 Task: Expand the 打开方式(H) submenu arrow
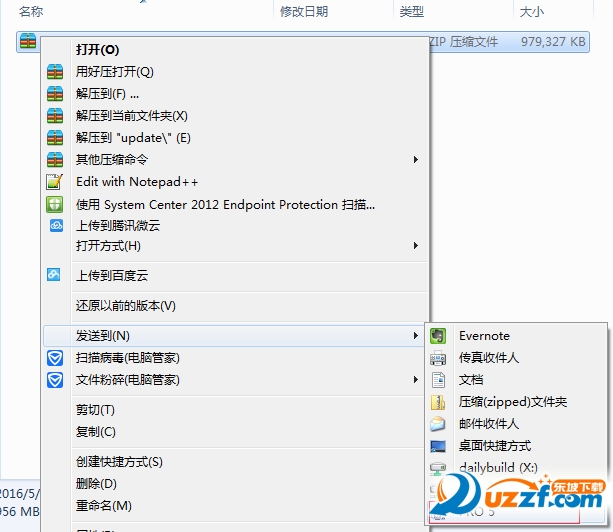pyautogui.click(x=416, y=245)
